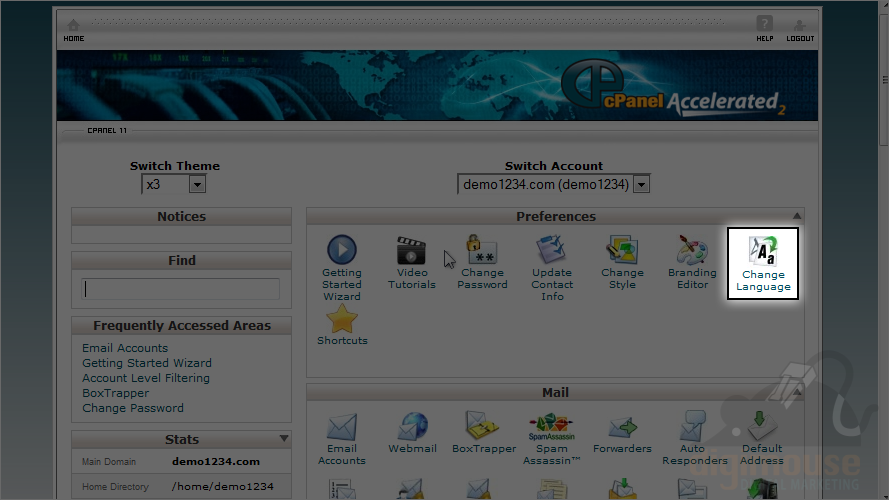
Task: Open the Change Style icon
Action: pyautogui.click(x=622, y=262)
